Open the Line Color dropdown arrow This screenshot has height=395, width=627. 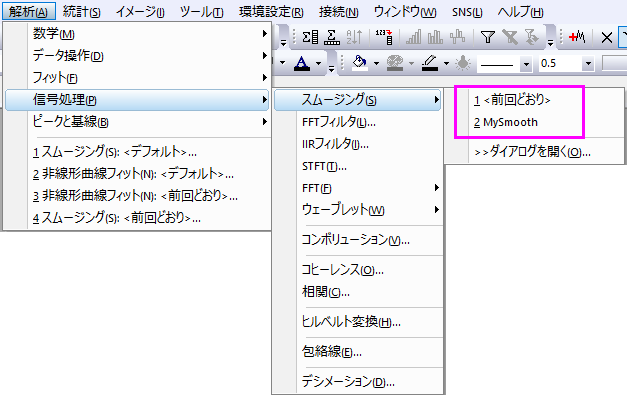[x=447, y=63]
